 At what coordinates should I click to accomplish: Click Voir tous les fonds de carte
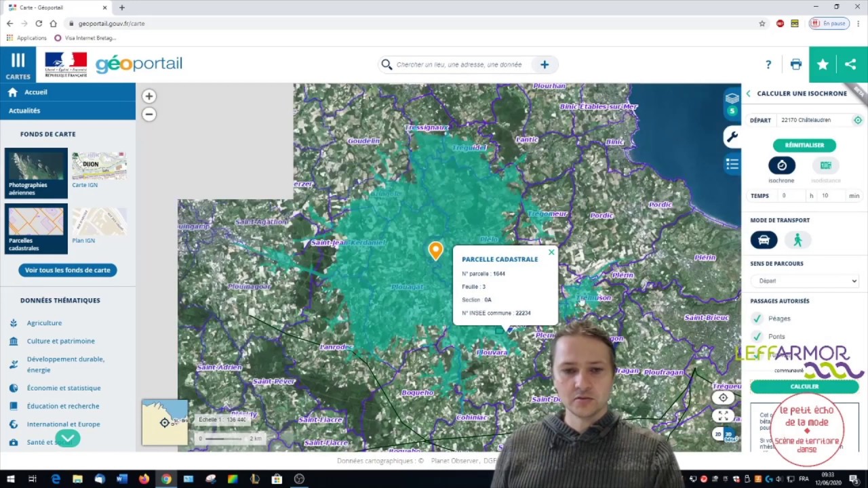[x=68, y=270]
